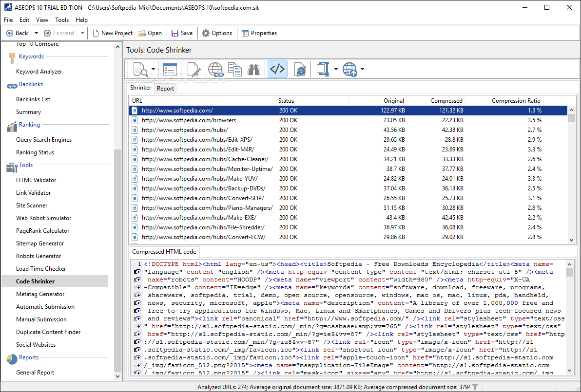
Task: Open the File menu
Action: click(x=8, y=19)
